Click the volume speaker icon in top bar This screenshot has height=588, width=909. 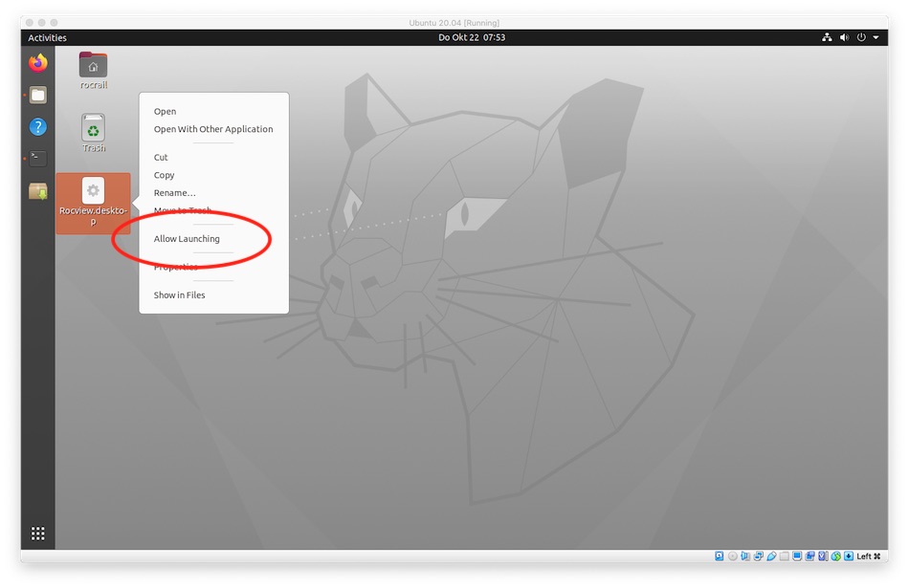[844, 37]
